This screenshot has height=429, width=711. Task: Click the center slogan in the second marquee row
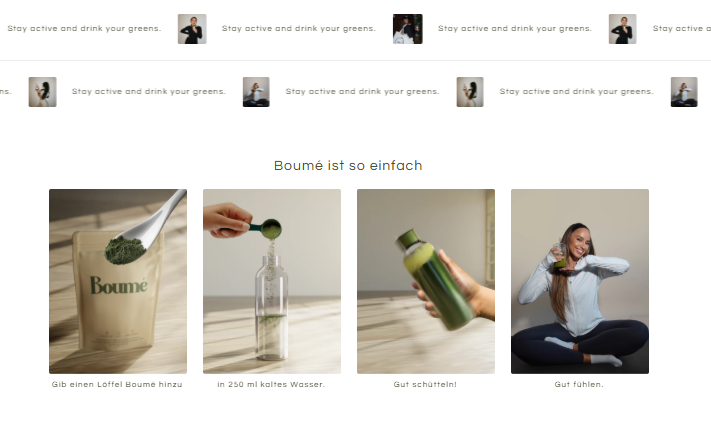pos(363,92)
